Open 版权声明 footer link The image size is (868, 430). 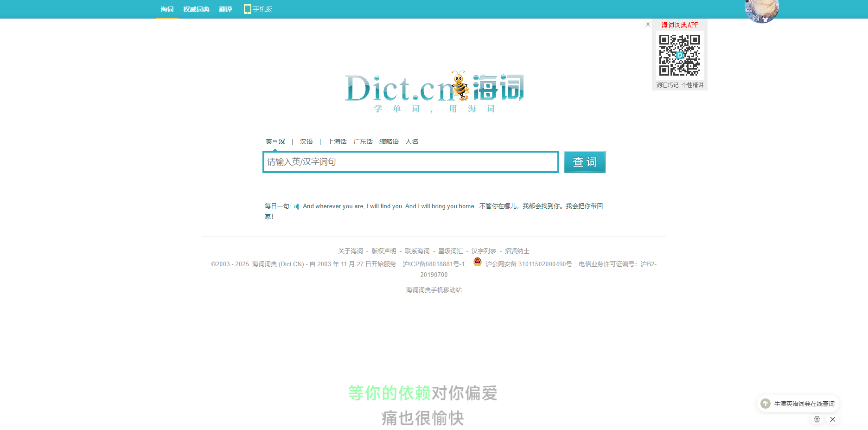[384, 251]
